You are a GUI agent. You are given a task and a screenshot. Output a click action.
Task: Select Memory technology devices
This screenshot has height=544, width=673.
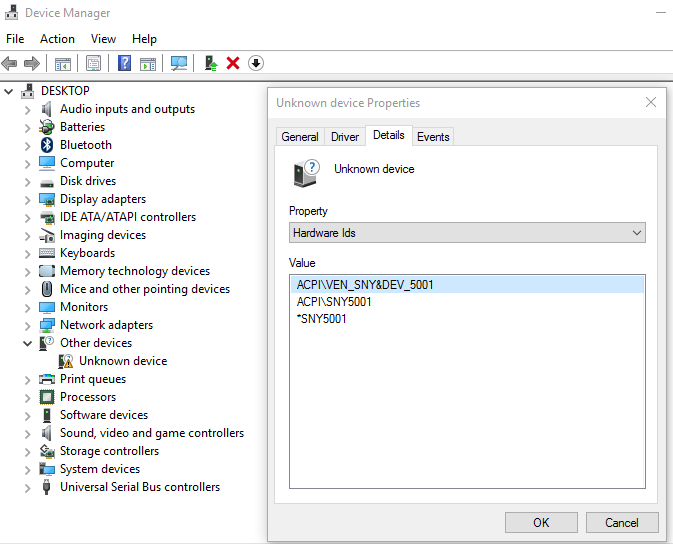pyautogui.click(x=135, y=271)
